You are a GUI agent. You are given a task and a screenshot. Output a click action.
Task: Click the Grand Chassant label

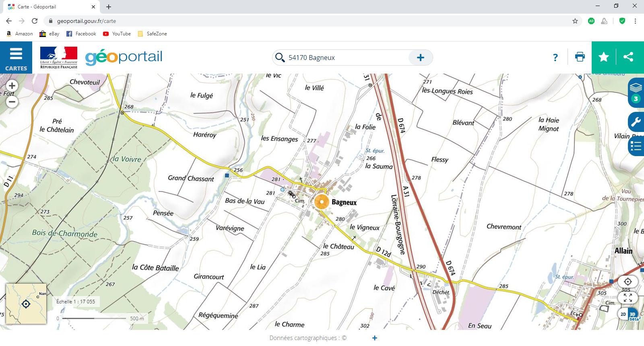(x=191, y=178)
